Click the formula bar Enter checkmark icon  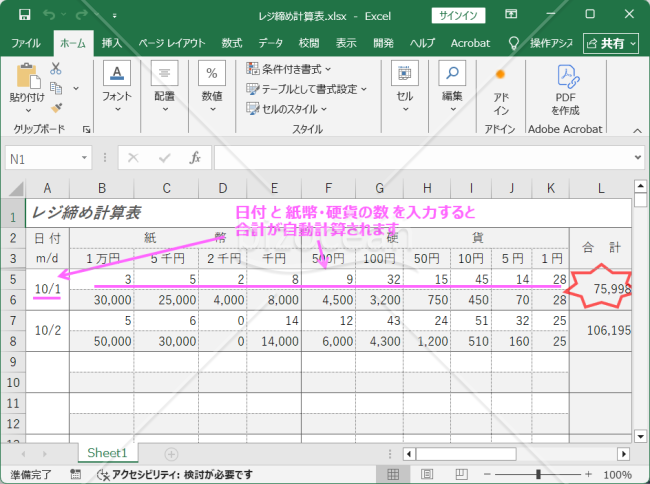(165, 158)
